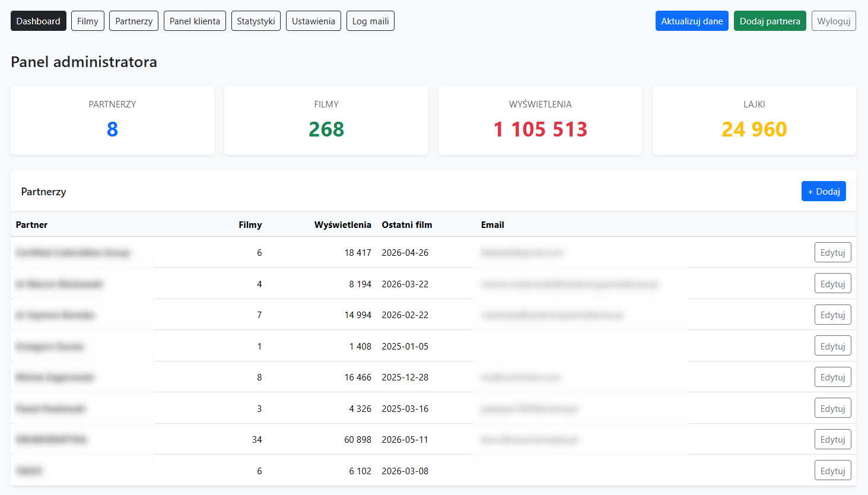The image size is (868, 495).
Task: Click the film count 34
Action: point(257,440)
